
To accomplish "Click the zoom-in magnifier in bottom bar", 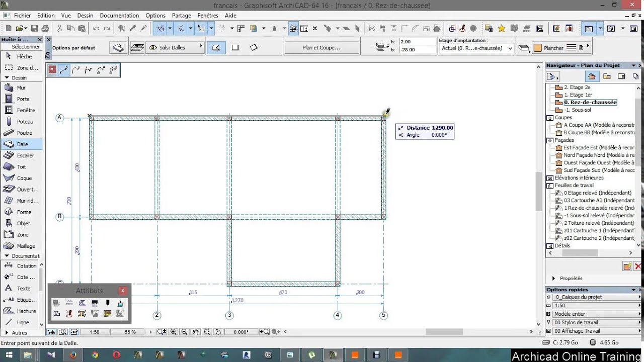I will click(x=173, y=332).
